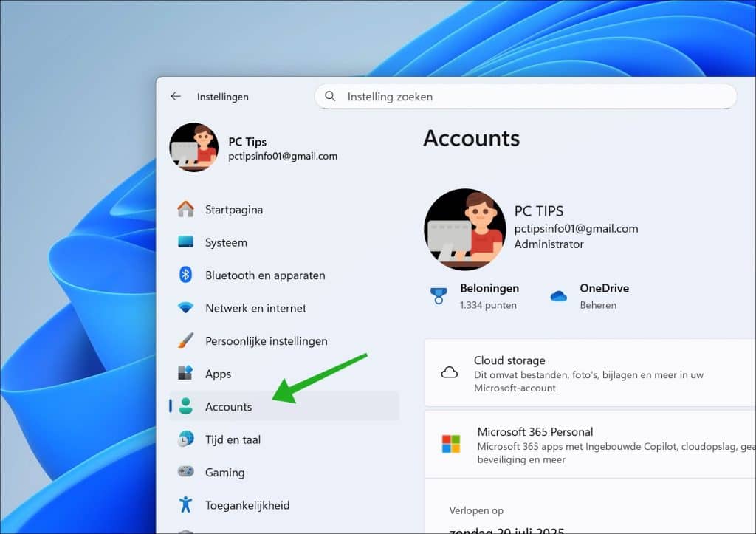Click the Systeem monitor icon
The height and width of the screenshot is (534, 756).
(185, 242)
